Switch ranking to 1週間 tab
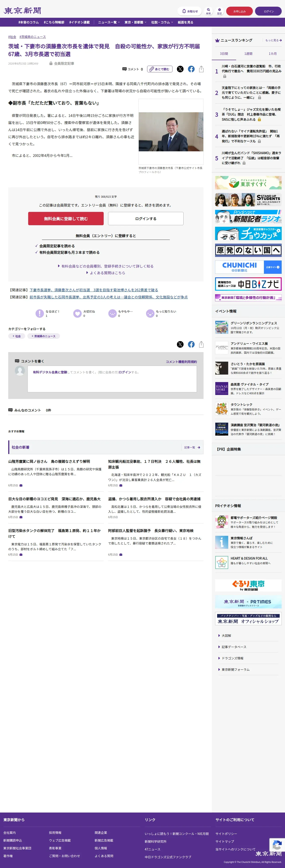The image size is (285, 868). (248, 53)
